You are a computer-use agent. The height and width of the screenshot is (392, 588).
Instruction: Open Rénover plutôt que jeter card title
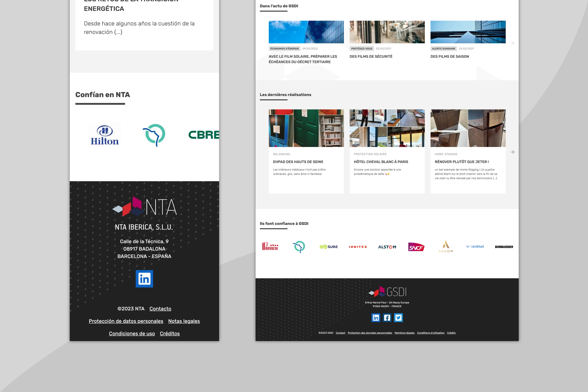pyautogui.click(x=462, y=162)
